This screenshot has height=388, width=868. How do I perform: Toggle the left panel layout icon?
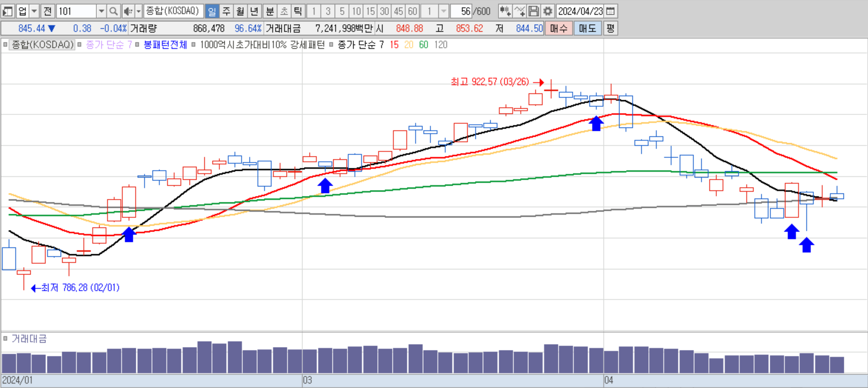[x=8, y=11]
